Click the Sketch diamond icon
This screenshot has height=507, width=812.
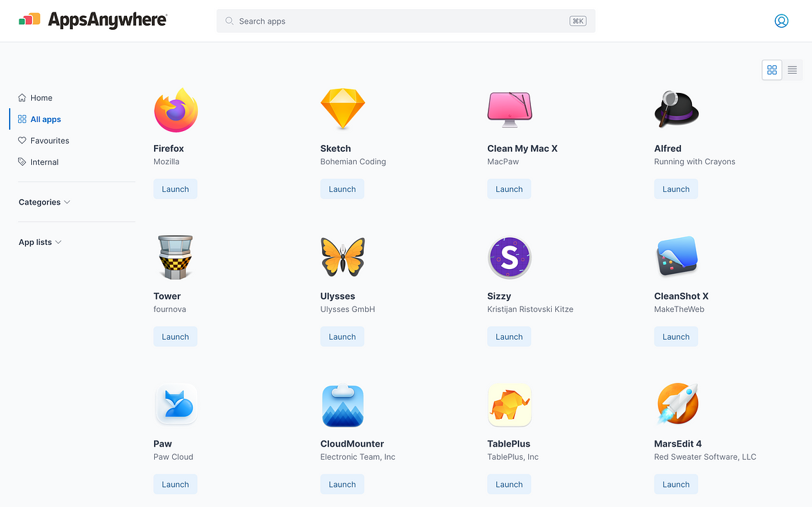coord(343,109)
